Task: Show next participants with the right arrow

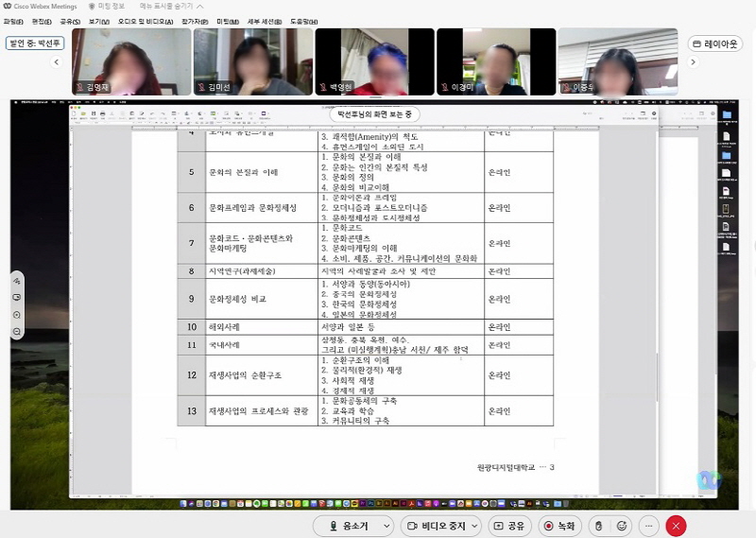Action: pos(693,61)
